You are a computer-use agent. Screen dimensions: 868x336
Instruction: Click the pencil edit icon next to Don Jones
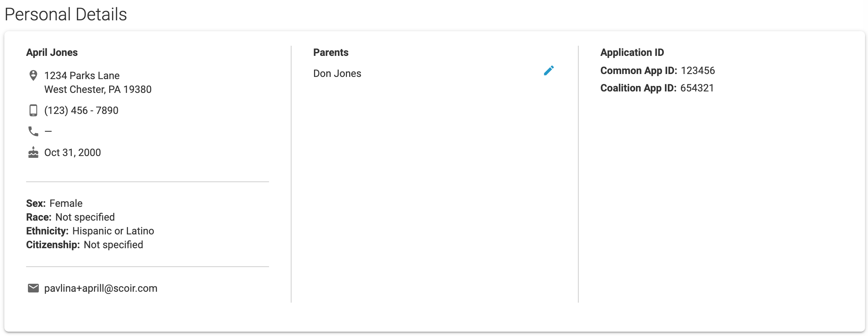[x=549, y=70]
